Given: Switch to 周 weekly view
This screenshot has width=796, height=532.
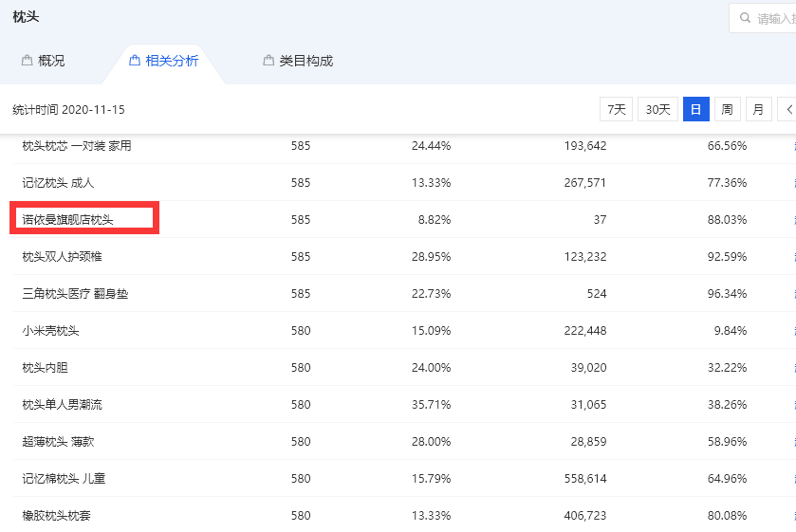Looking at the screenshot, I should [727, 109].
